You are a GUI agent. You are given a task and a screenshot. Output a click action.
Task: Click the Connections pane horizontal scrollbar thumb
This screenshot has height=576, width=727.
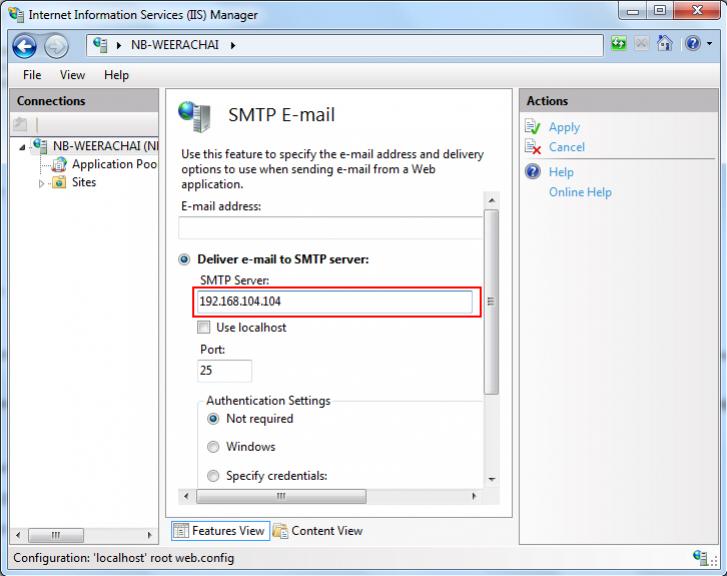pyautogui.click(x=56, y=535)
